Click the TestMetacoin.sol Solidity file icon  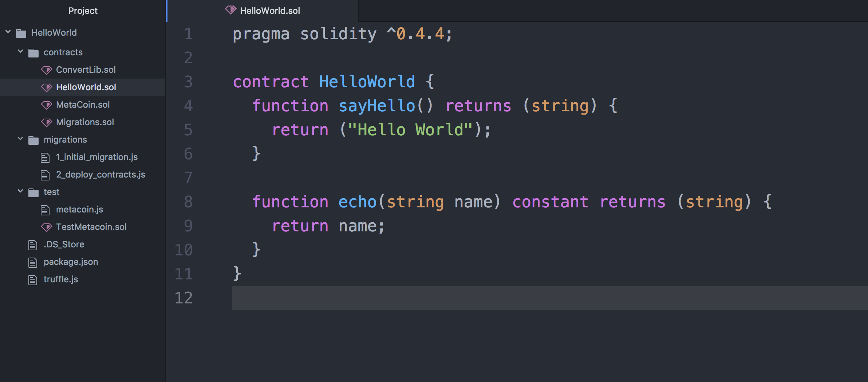(x=47, y=227)
